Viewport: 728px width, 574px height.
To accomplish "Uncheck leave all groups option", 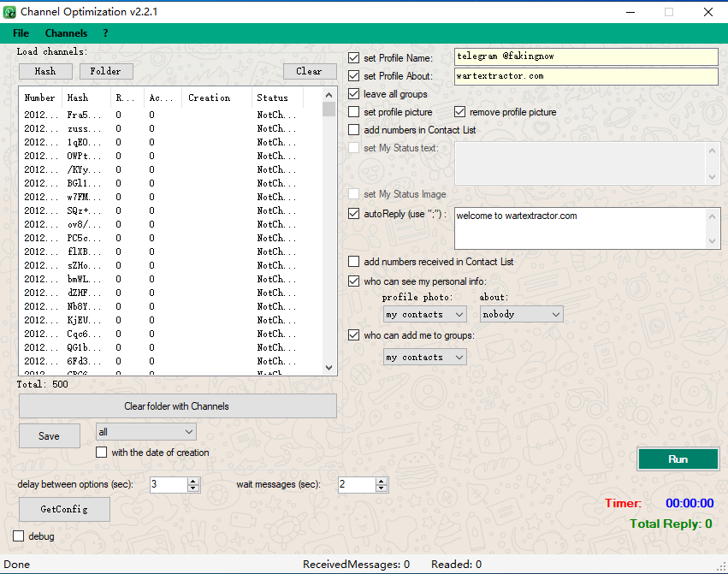I will tap(354, 94).
